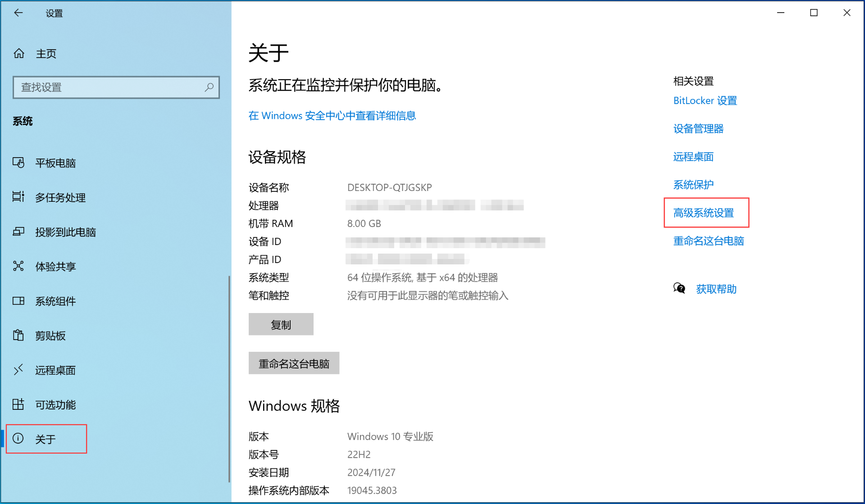Select 关于 in the sidebar
Image resolution: width=865 pixels, height=504 pixels.
point(46,439)
